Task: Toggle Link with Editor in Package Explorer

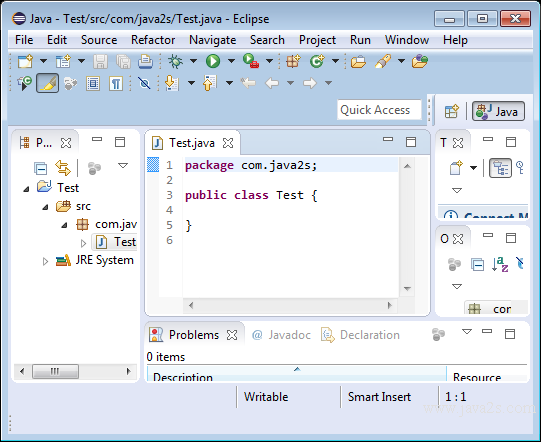Action: click(63, 168)
